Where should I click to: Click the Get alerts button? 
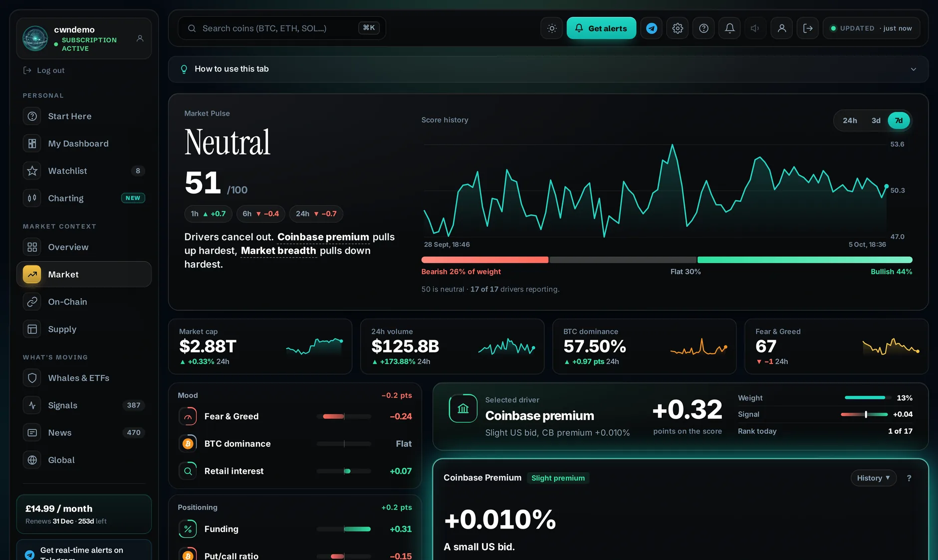pyautogui.click(x=601, y=28)
